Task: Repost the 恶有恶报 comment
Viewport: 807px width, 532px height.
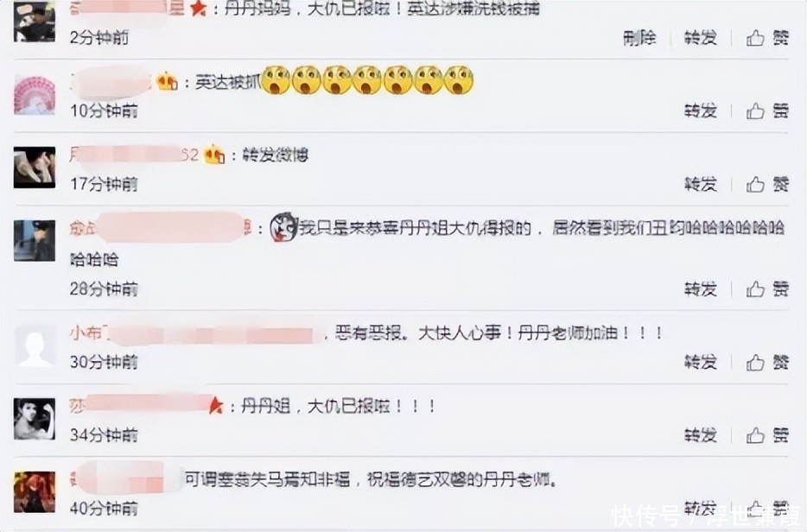Action: pyautogui.click(x=700, y=362)
